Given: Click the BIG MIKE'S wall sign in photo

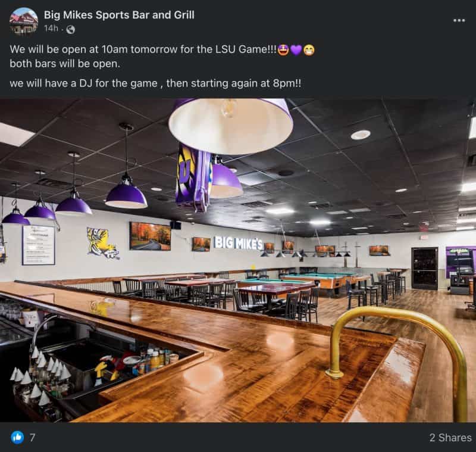Looking at the screenshot, I should [239, 242].
